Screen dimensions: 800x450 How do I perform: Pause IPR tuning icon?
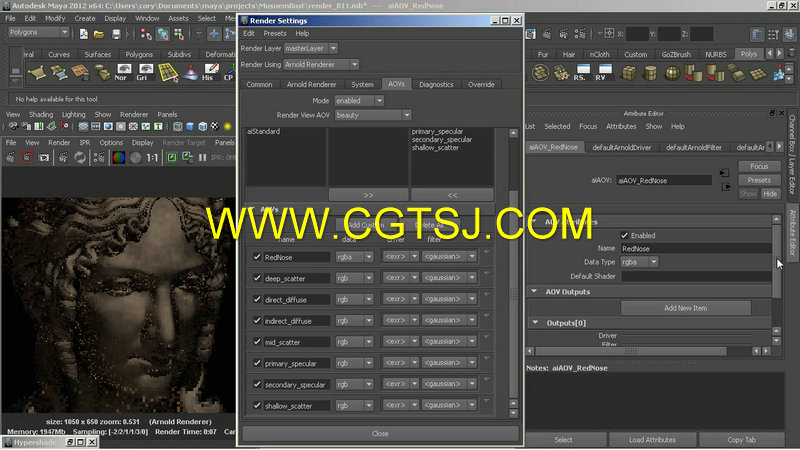click(203, 158)
